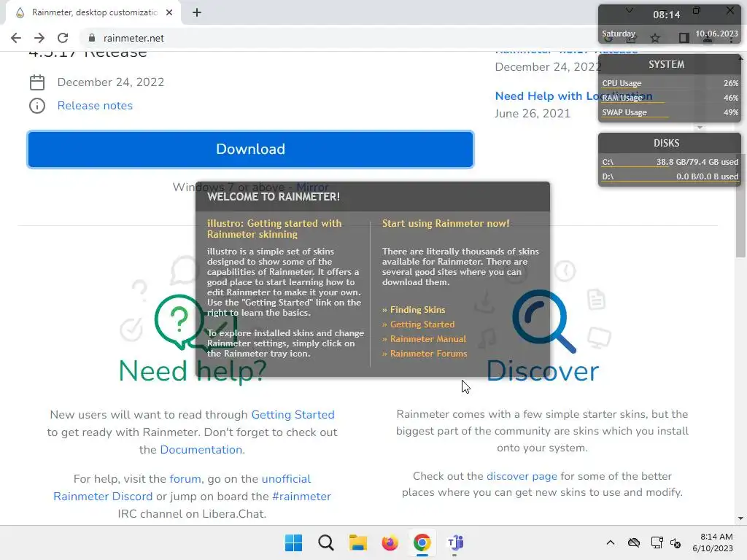The image size is (747, 560).
Task: Click the lock icon beside rainmeter.net
Action: coord(91,38)
